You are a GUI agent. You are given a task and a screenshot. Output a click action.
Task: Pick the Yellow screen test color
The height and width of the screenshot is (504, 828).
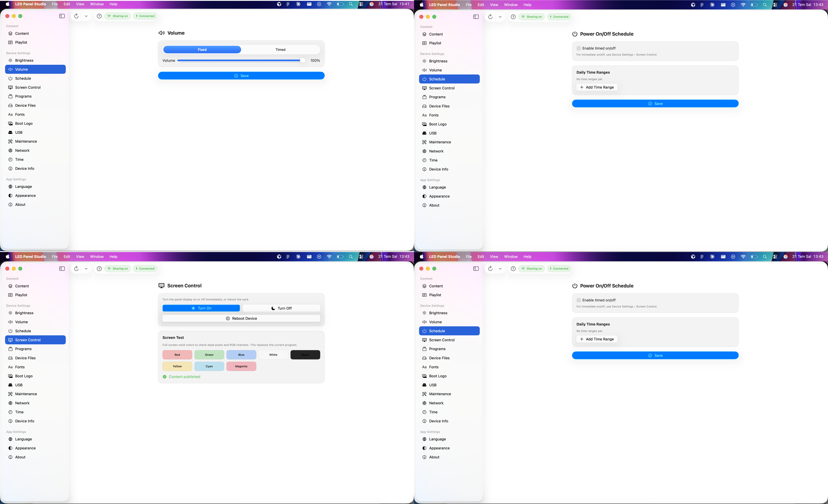pyautogui.click(x=177, y=366)
